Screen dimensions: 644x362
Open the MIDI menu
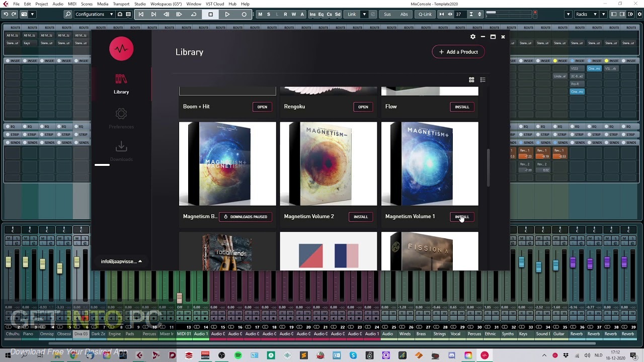point(72,4)
